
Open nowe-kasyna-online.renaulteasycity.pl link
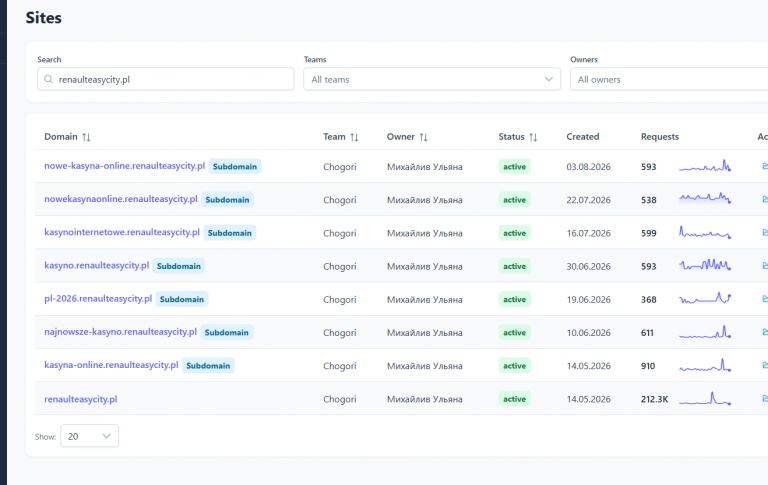[124, 166]
